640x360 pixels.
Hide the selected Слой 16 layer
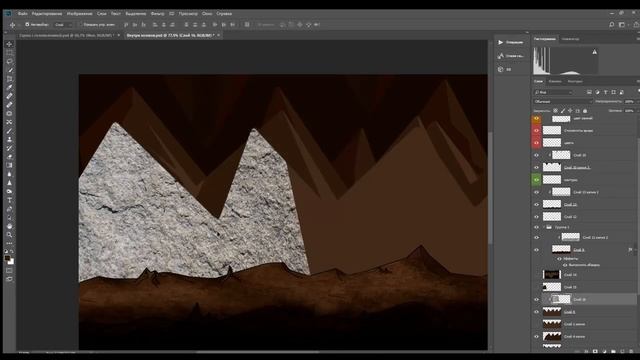(536, 300)
